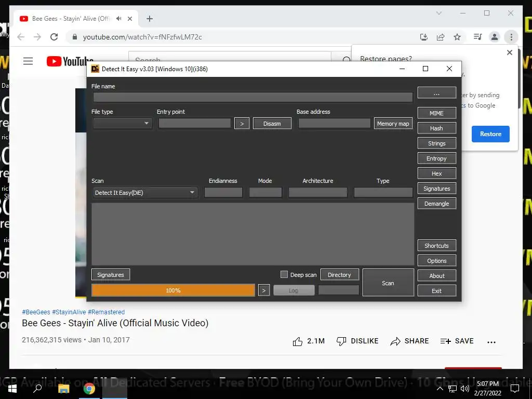Viewport: 532px width, 399px height.
Task: Click the Endianness field
Action: point(223,192)
